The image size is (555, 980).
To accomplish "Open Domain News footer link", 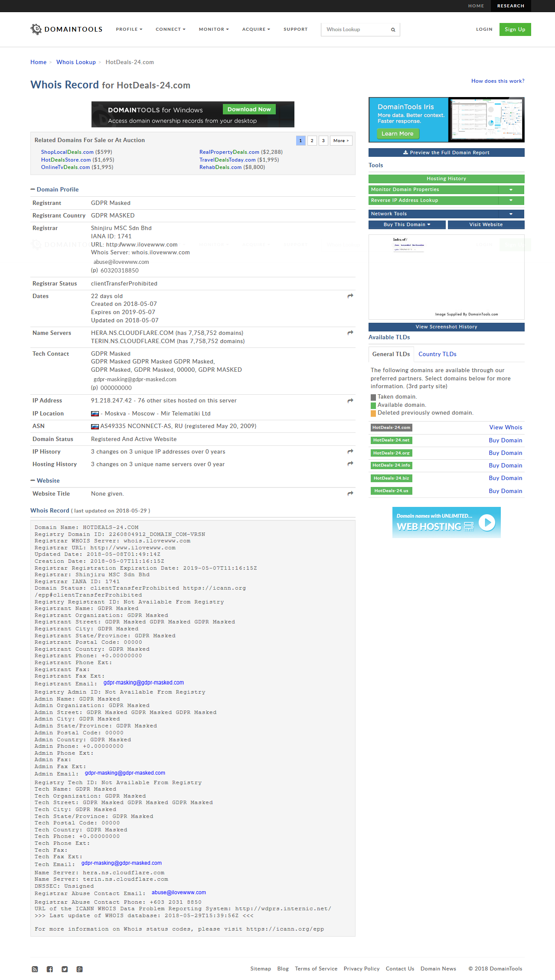I will tap(438, 969).
